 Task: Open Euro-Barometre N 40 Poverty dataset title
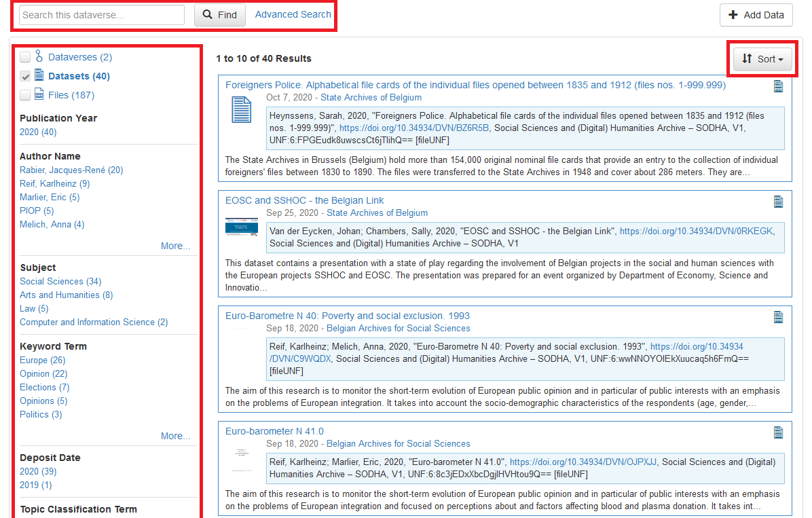point(348,316)
